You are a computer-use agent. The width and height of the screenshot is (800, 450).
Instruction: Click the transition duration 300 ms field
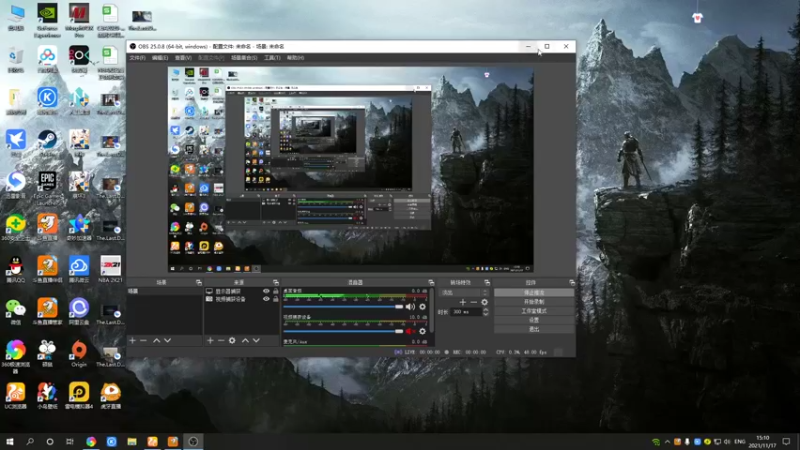tap(466, 312)
